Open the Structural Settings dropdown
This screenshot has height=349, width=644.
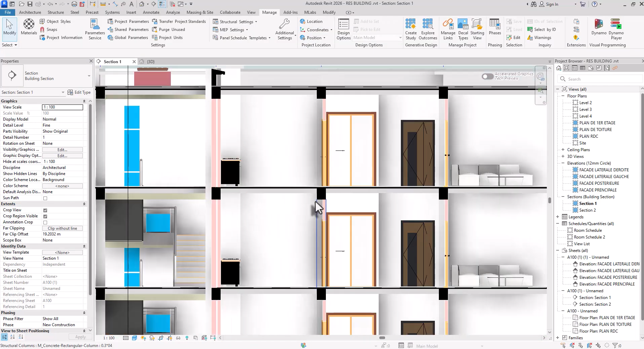[256, 21]
